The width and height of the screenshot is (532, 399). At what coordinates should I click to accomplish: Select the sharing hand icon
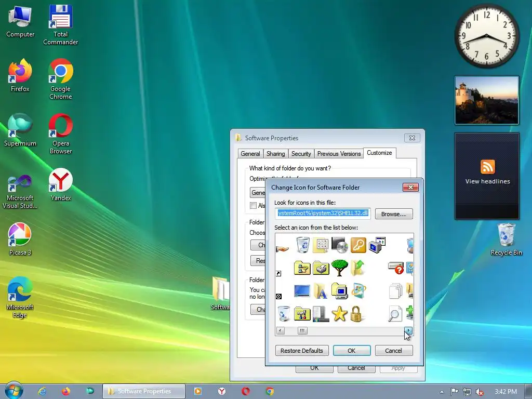point(282,249)
